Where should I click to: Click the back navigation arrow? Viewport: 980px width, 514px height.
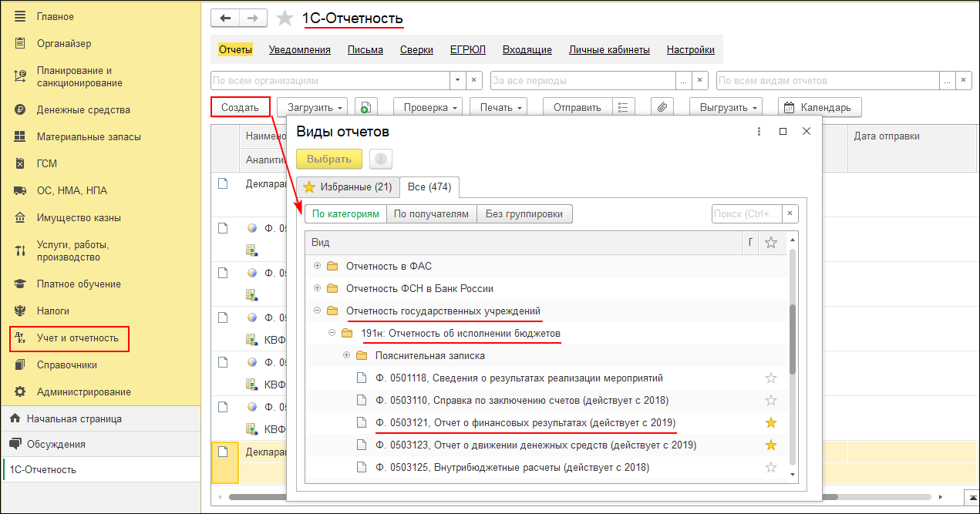[x=225, y=18]
